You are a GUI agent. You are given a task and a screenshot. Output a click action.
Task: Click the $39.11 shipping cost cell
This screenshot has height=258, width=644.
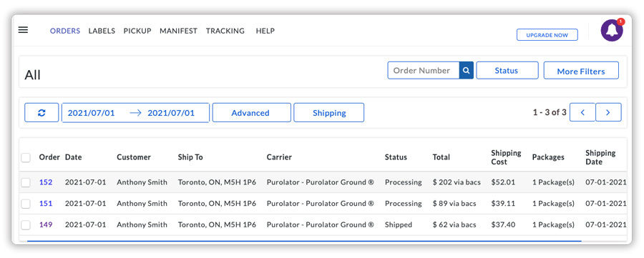[503, 204]
